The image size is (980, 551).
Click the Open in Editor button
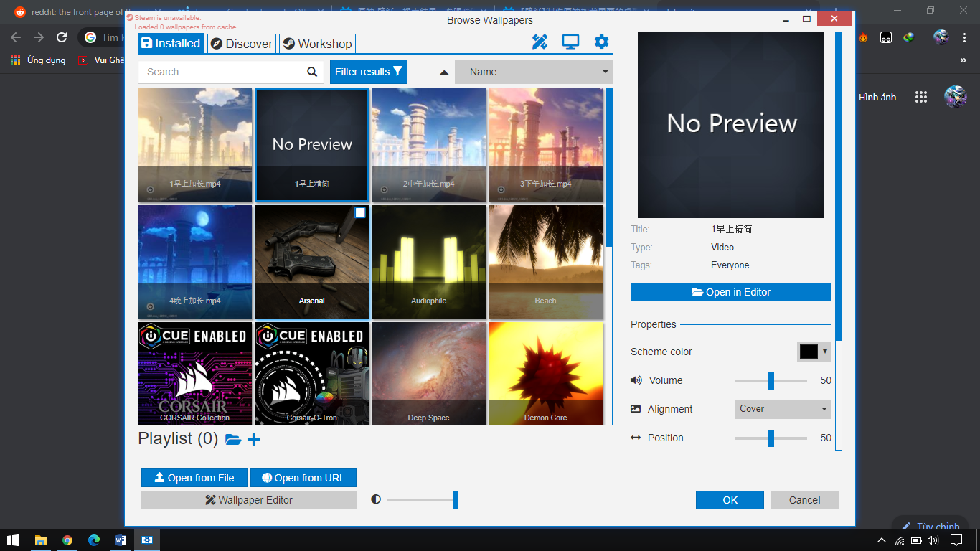click(x=730, y=292)
